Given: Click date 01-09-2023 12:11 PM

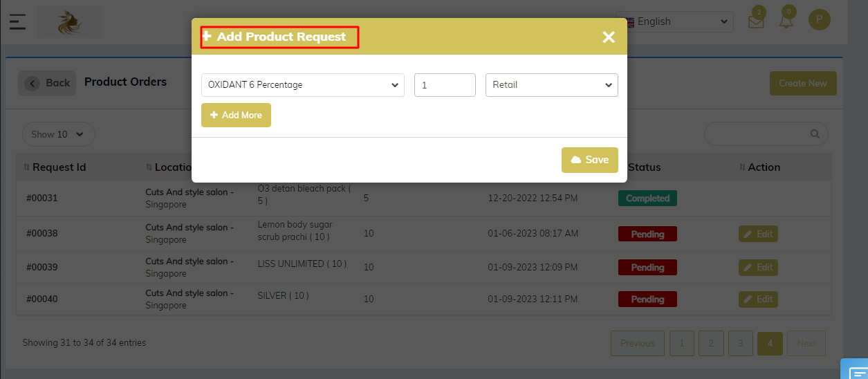Looking at the screenshot, I should point(533,299).
